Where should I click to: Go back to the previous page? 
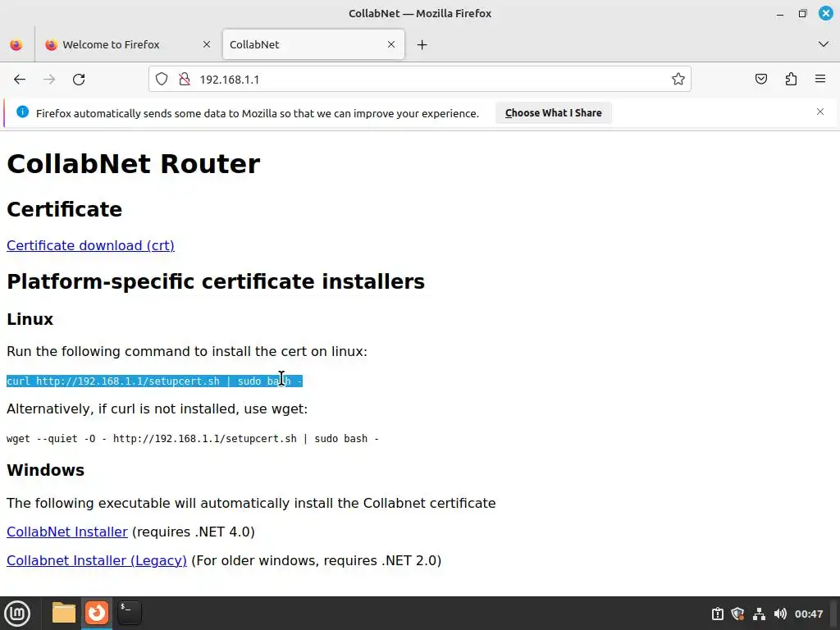click(20, 80)
